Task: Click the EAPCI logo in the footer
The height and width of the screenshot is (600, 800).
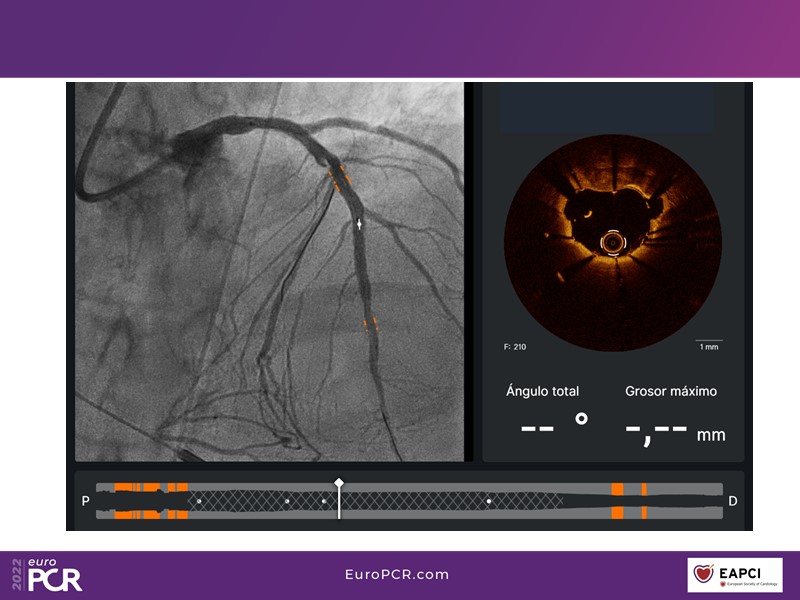Action: click(735, 574)
